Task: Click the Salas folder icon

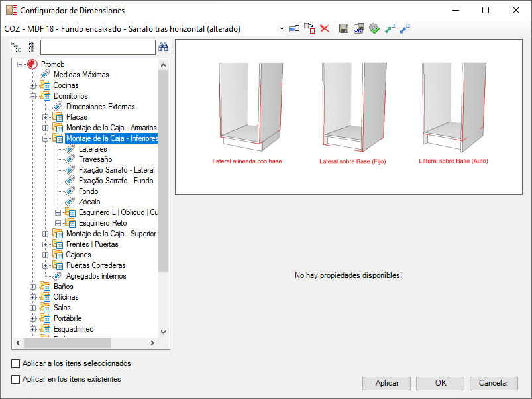Action: (45, 308)
